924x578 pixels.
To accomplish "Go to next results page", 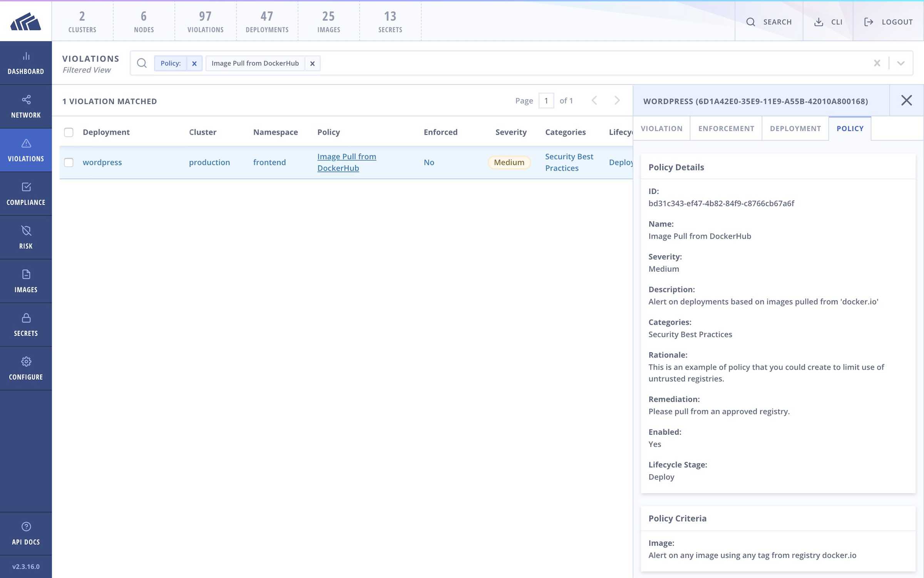I will pyautogui.click(x=617, y=101).
